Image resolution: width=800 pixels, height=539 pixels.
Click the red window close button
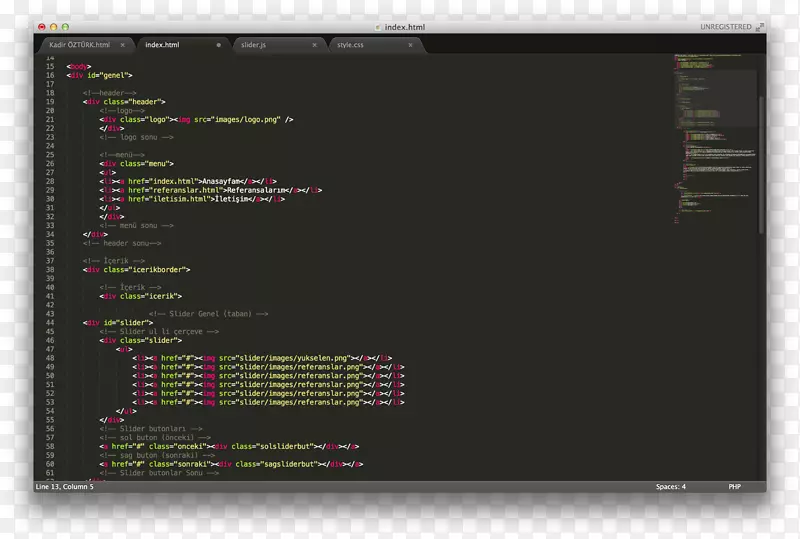[42, 26]
